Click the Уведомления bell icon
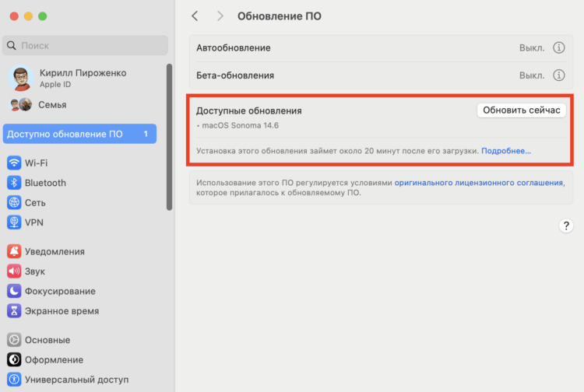 tap(14, 251)
